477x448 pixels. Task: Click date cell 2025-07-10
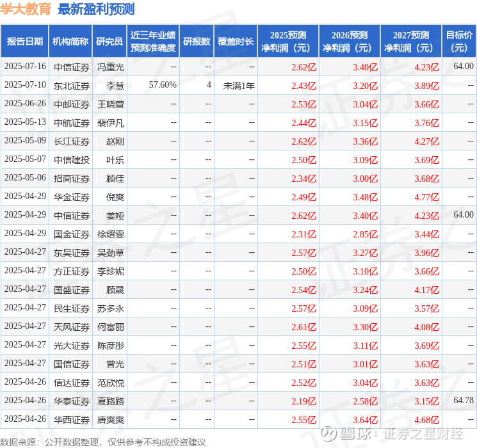click(x=25, y=85)
